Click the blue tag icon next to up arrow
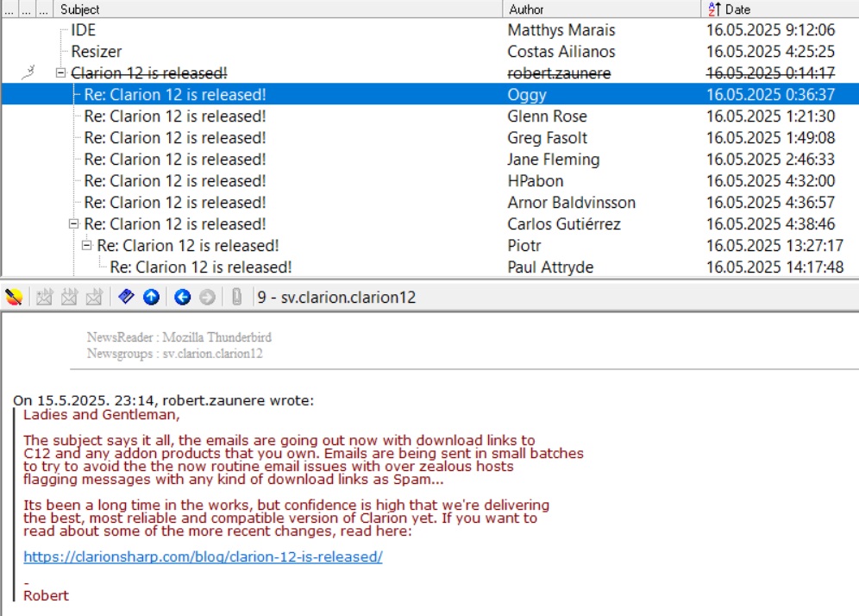This screenshot has width=859, height=616. click(x=126, y=297)
